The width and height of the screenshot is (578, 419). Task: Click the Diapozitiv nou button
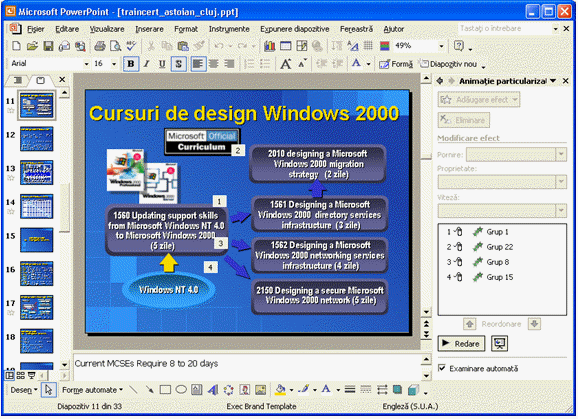[449, 64]
